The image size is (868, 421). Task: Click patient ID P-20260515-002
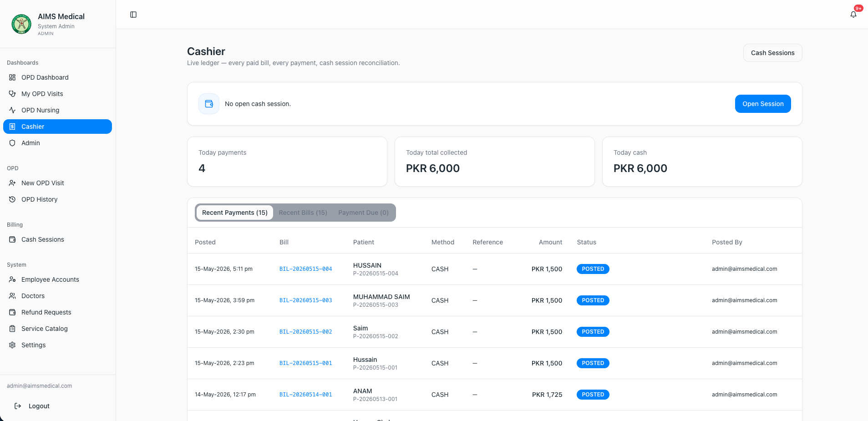click(x=376, y=336)
